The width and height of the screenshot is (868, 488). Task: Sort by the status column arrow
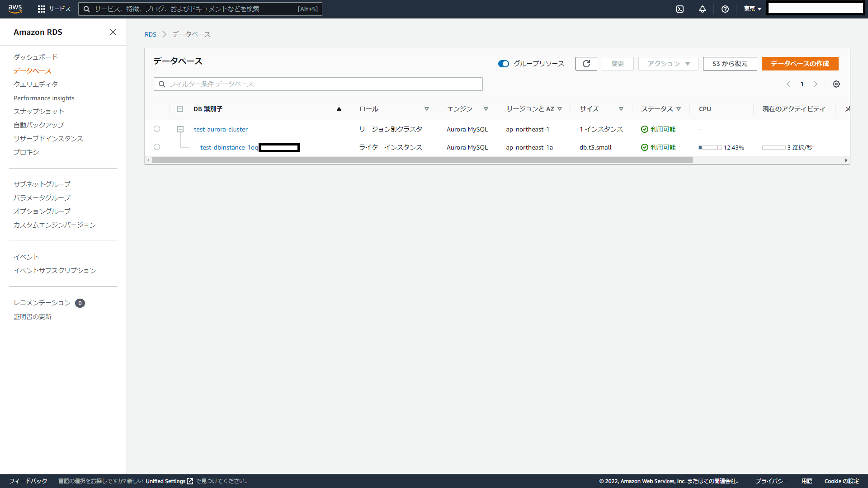point(678,109)
